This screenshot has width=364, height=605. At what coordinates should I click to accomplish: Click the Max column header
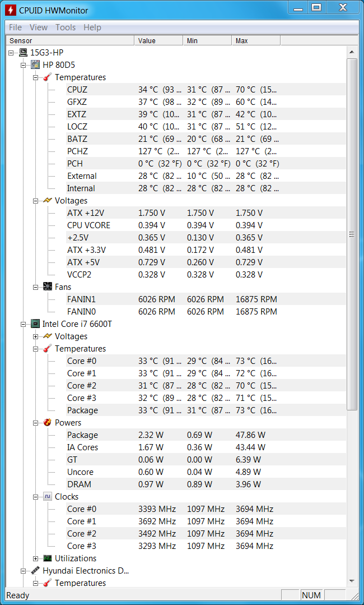[x=256, y=40]
